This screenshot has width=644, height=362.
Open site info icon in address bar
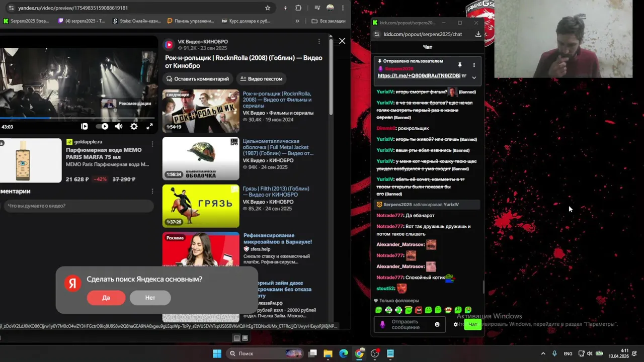(x=11, y=8)
